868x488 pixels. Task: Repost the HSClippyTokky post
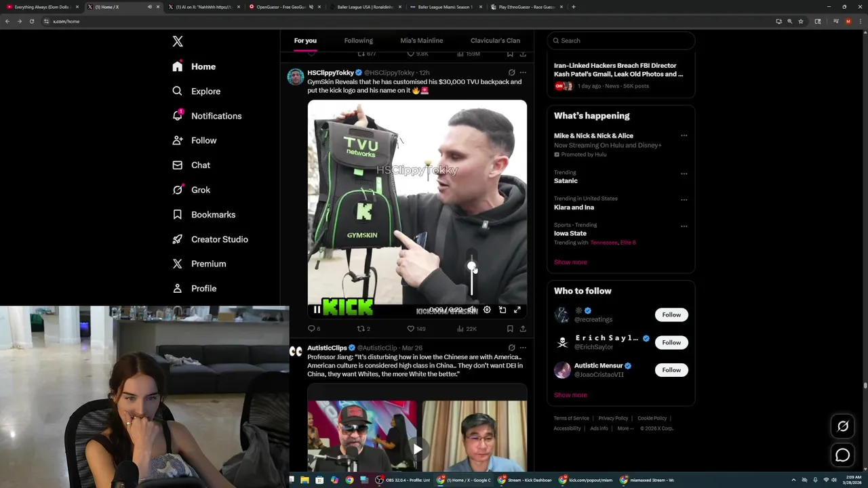(363, 329)
